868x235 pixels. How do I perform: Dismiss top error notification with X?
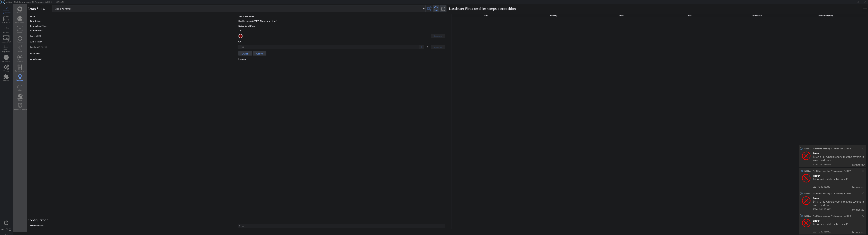[863, 149]
